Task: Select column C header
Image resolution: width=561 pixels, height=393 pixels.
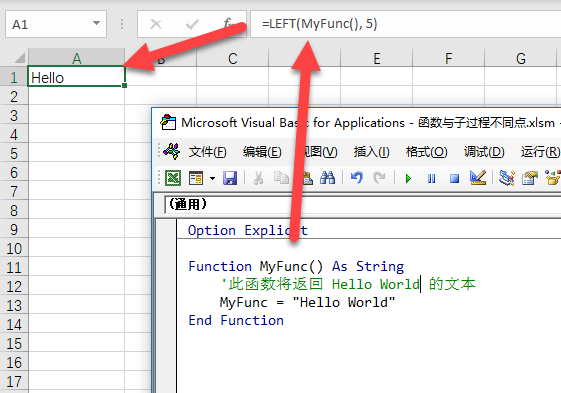Action: point(233,58)
